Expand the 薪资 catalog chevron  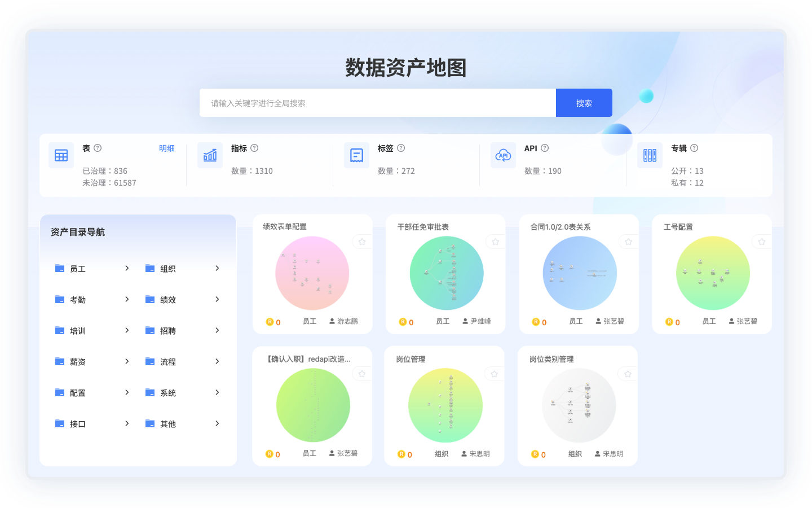(127, 361)
